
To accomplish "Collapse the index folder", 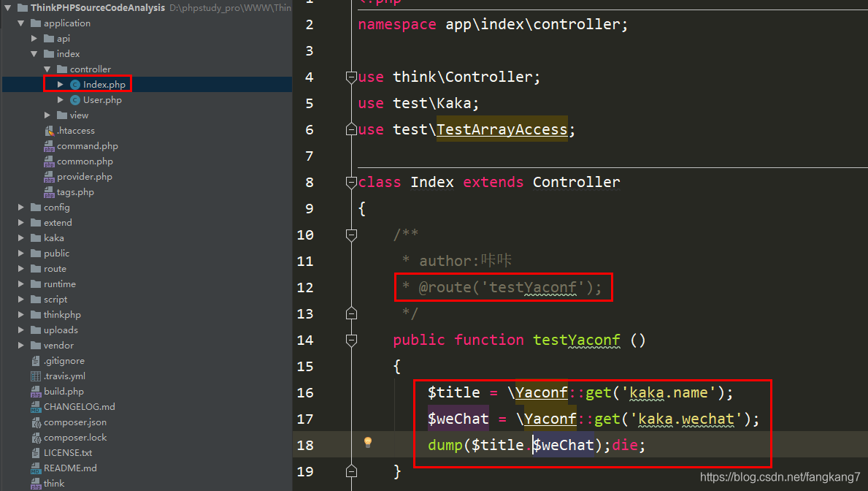I will pos(34,54).
